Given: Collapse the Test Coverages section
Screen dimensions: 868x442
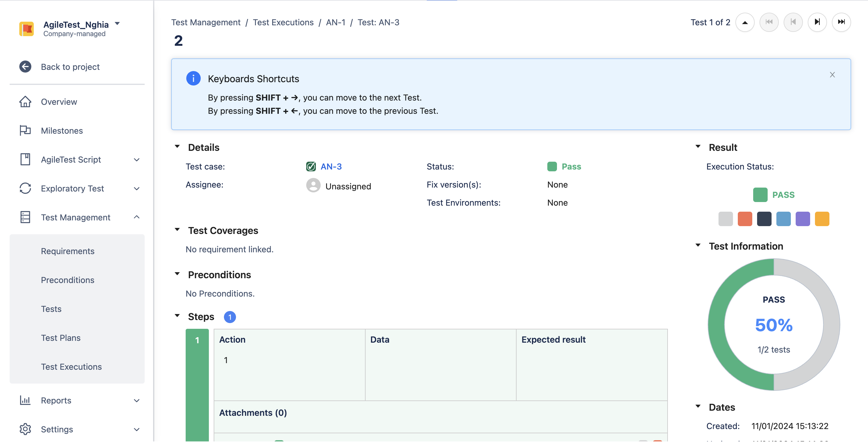Looking at the screenshot, I should tap(177, 230).
